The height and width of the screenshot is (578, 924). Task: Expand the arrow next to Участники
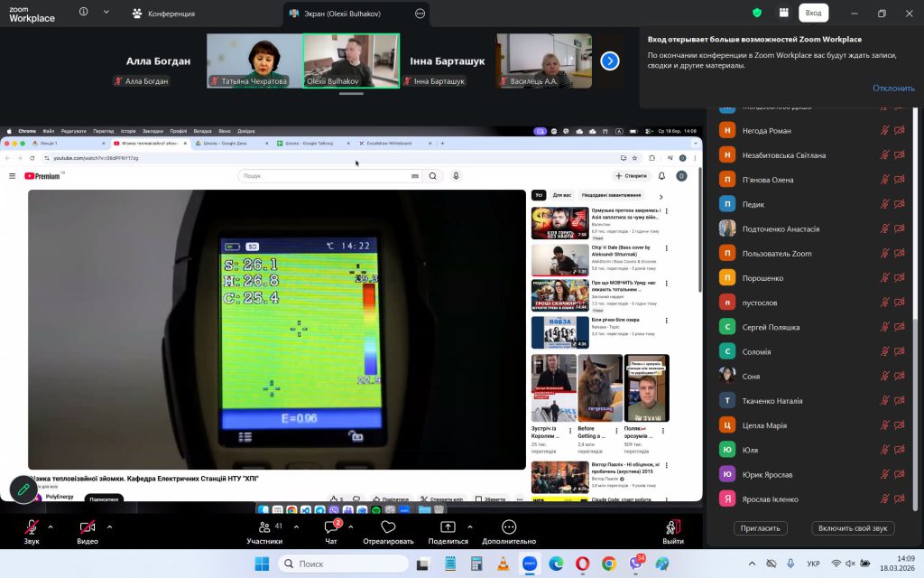(x=296, y=527)
